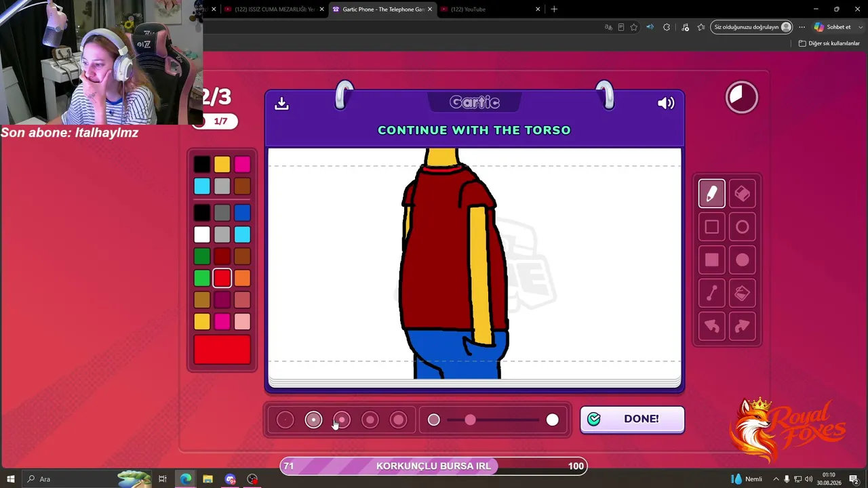Select the second-largest brush size
868x488 pixels.
coord(370,420)
